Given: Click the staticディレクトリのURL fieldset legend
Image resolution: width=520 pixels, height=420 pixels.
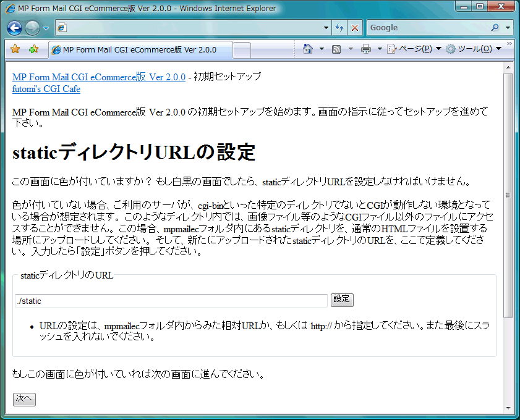Looking at the screenshot, I should 67,275.
